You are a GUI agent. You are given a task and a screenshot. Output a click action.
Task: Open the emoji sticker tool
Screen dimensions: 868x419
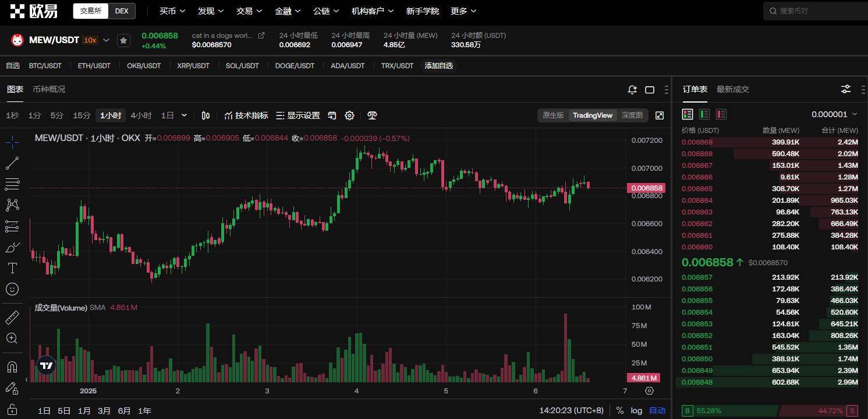tap(12, 289)
